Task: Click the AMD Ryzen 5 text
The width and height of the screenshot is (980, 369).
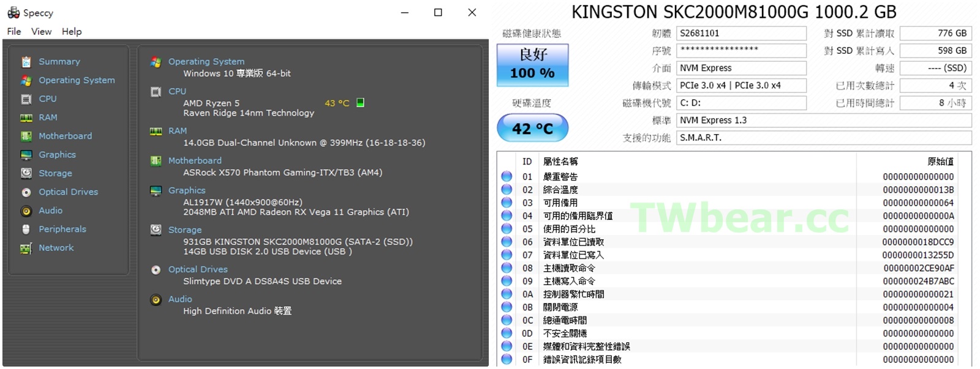Action: 211,103
